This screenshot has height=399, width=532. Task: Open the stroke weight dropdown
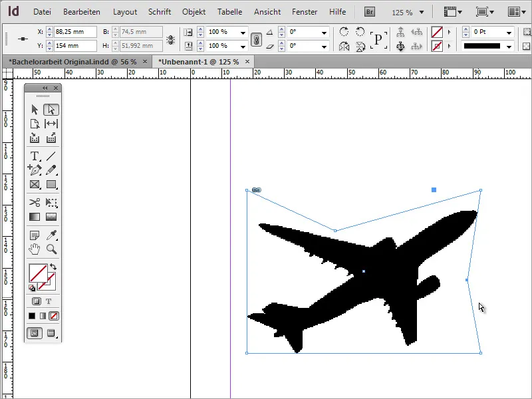[x=509, y=33]
